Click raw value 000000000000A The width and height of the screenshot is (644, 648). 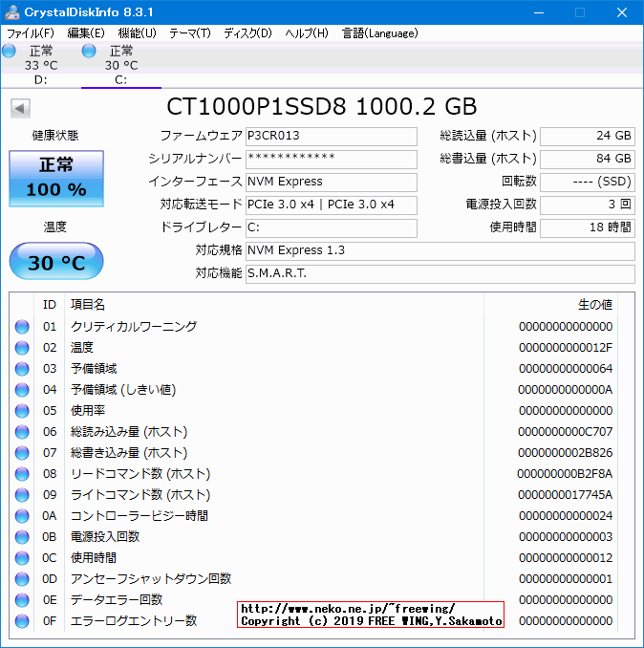click(566, 390)
